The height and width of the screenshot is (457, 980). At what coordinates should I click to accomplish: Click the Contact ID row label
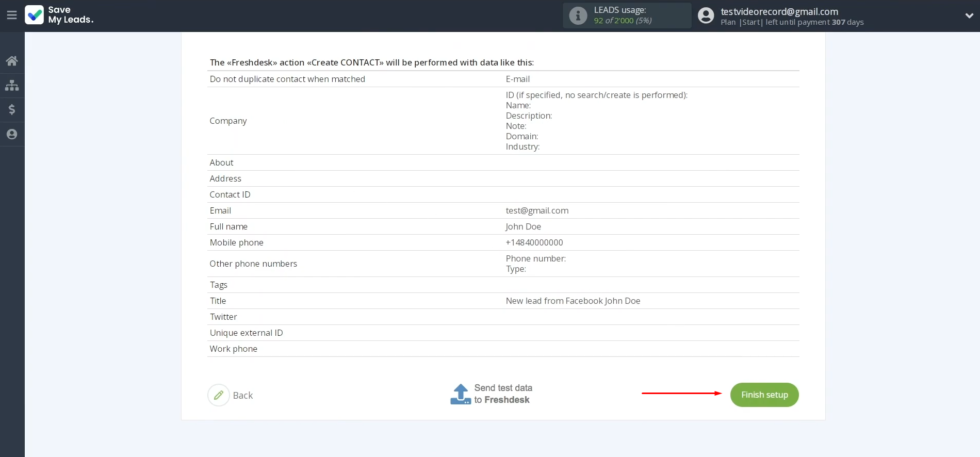tap(230, 194)
